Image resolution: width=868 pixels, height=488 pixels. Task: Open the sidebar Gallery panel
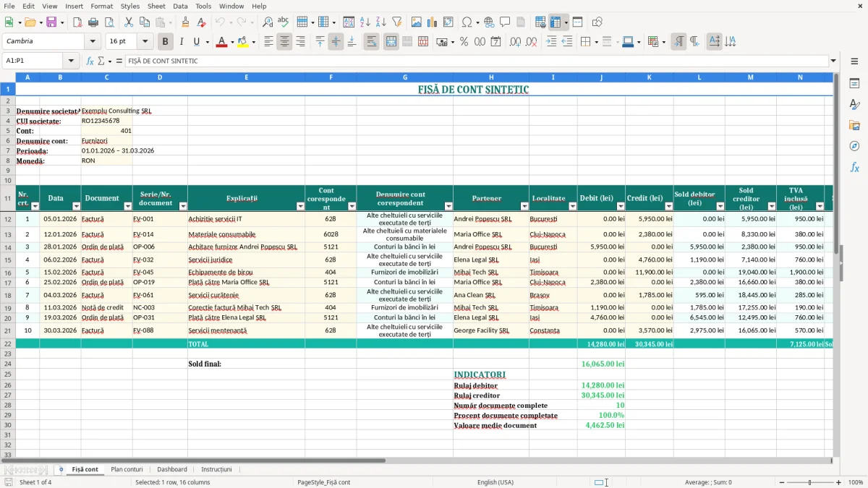pyautogui.click(x=854, y=125)
